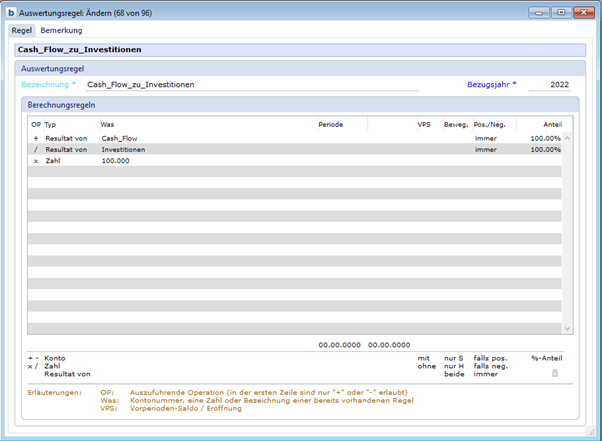Click the Periode column header
This screenshot has height=441, width=602.
pos(330,124)
